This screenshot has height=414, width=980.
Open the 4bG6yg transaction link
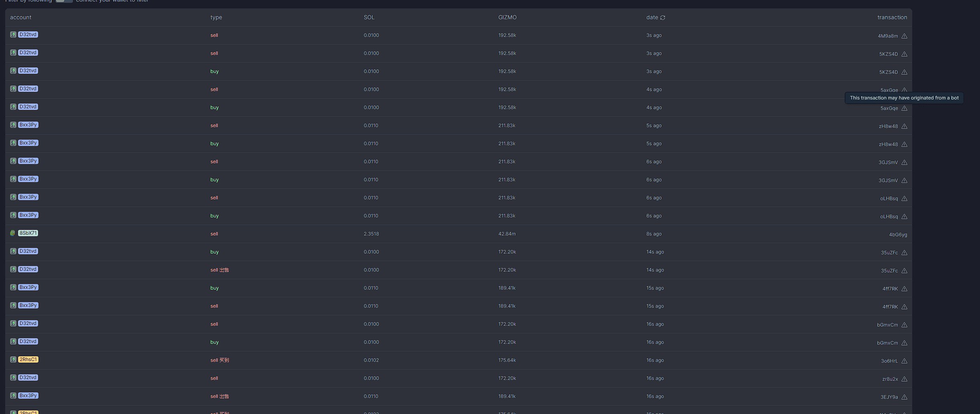898,235
